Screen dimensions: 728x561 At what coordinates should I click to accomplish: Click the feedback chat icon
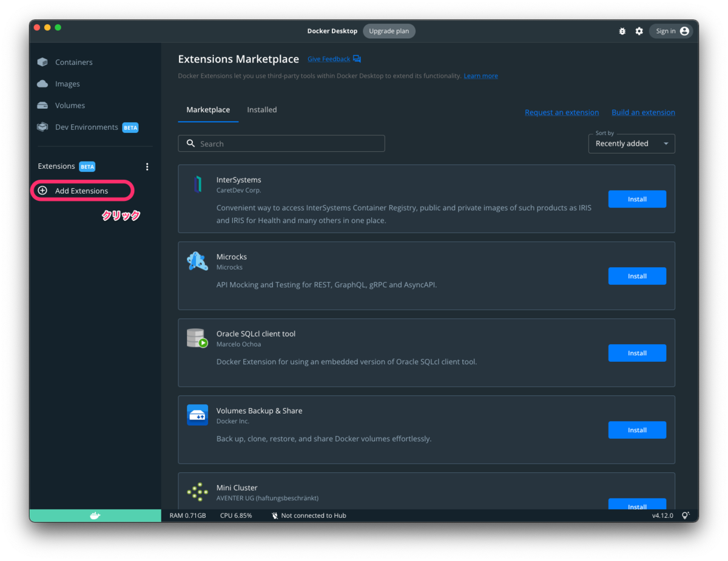(357, 59)
